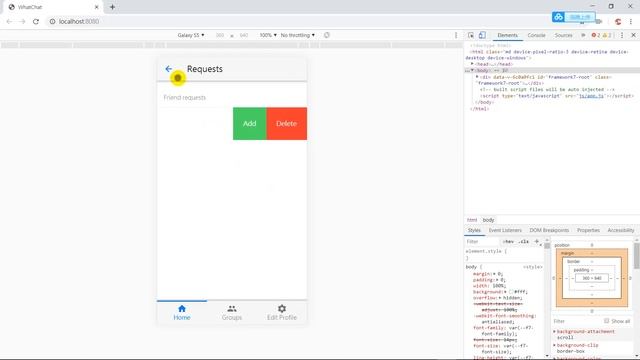The width and height of the screenshot is (640, 360).
Task: Click the browser back arrow
Action: point(9,21)
